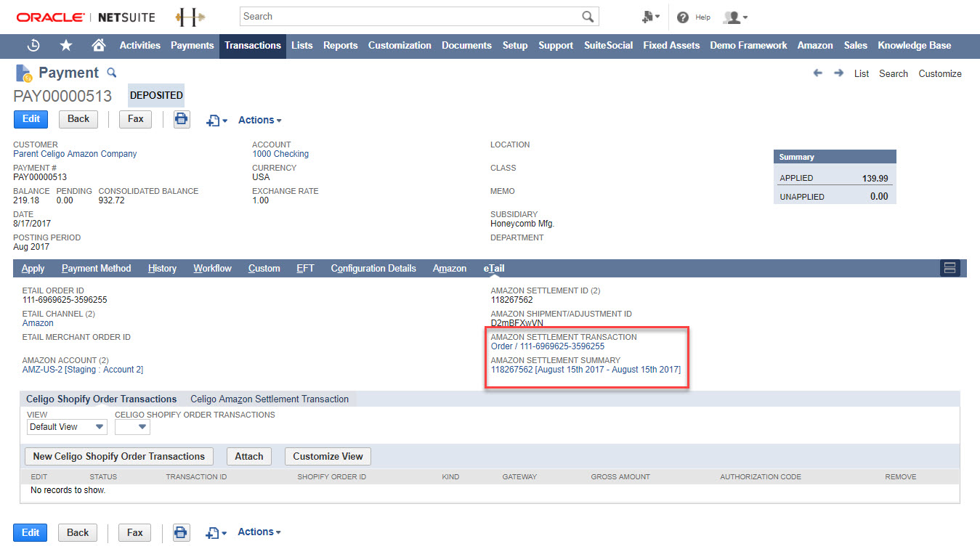The width and height of the screenshot is (980, 557).
Task: Click the top Edit button
Action: (31, 119)
